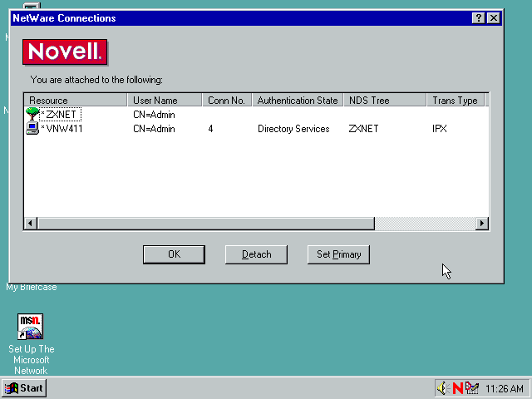Click the Novell logo
The image size is (532, 399).
tap(65, 52)
